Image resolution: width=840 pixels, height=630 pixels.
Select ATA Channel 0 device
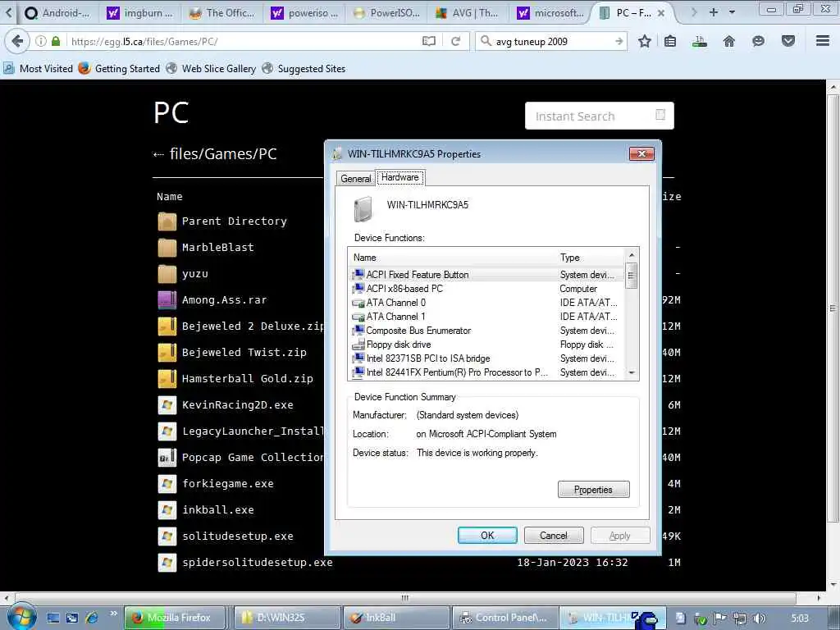tap(486, 303)
